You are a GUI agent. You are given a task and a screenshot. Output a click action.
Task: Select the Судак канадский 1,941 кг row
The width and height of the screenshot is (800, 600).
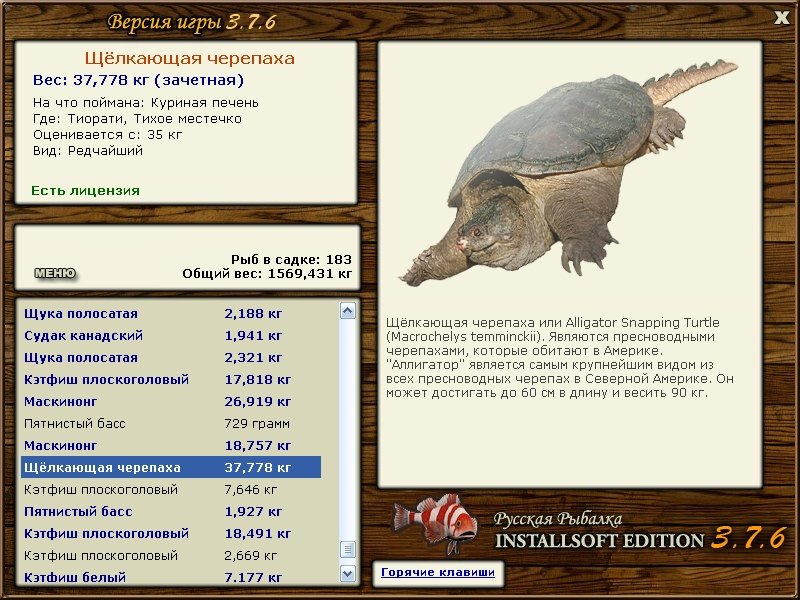[x=171, y=335]
